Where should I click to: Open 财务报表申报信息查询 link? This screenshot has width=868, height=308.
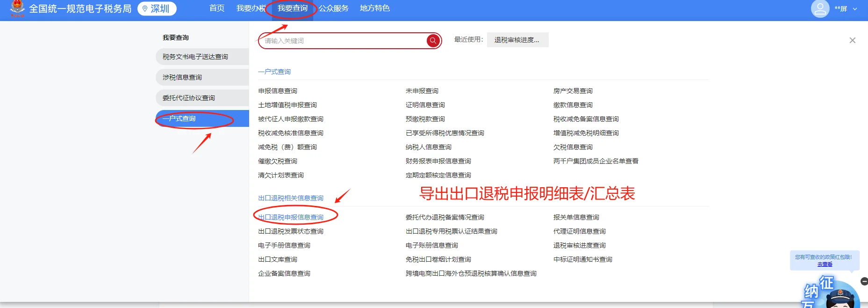tap(438, 161)
